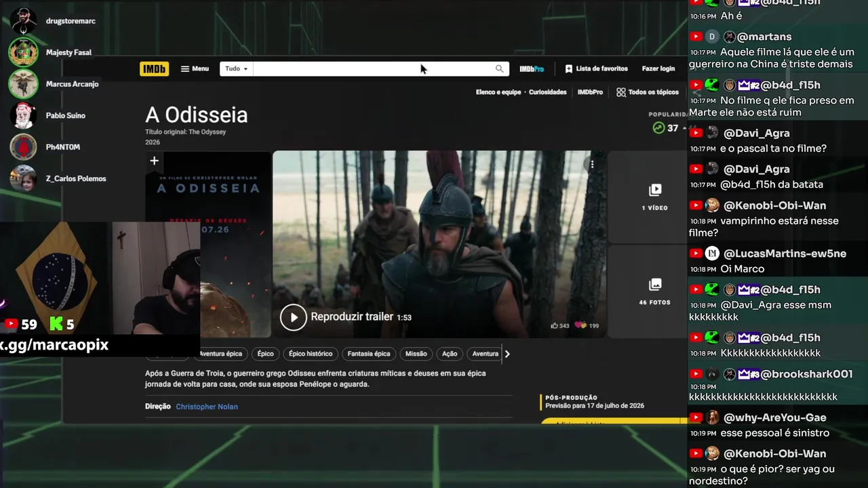868x488 pixels.
Task: Select the Épico genre chip
Action: (265, 354)
